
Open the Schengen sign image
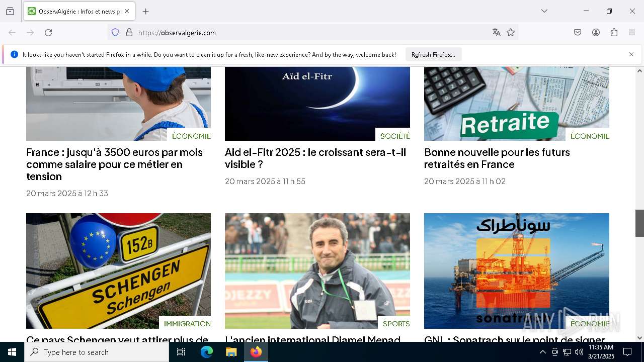point(118,271)
